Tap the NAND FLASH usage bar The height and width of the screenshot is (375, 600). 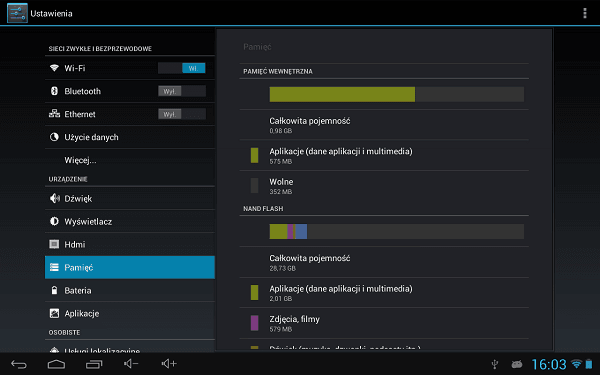397,232
